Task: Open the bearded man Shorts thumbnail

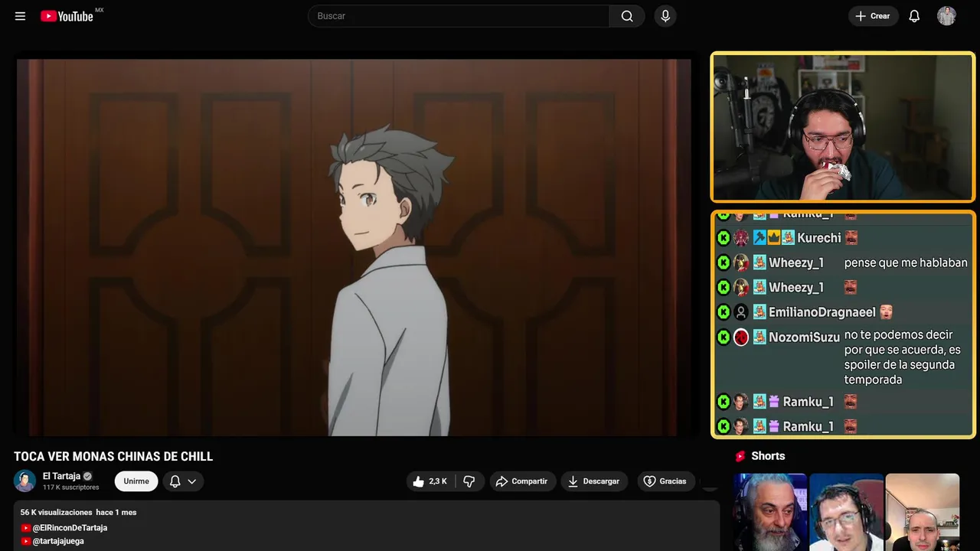Action: point(770,512)
